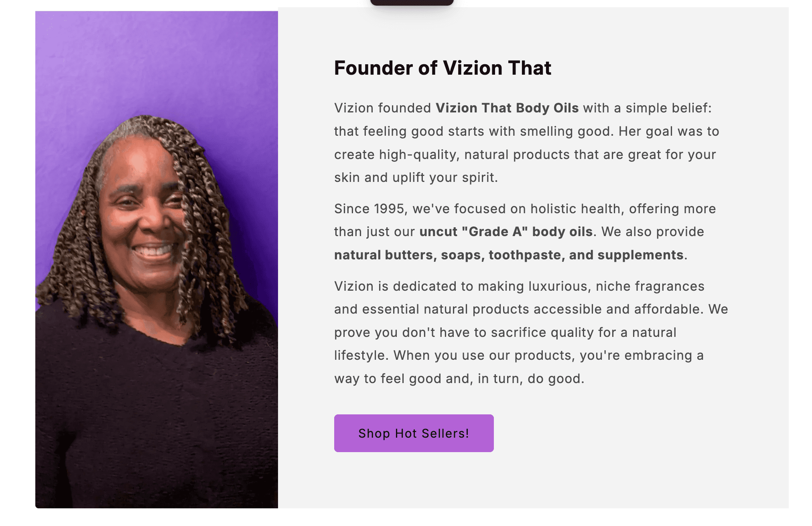Click the "niche fragrances" phrase

(x=650, y=286)
